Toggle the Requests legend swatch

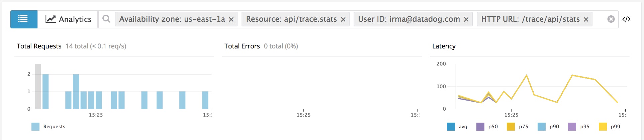pyautogui.click(x=35, y=127)
